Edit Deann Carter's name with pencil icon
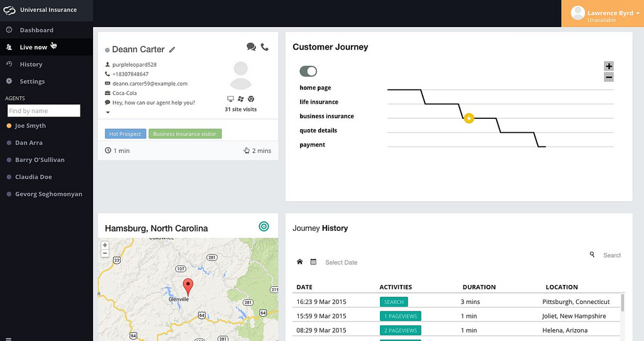 point(172,50)
